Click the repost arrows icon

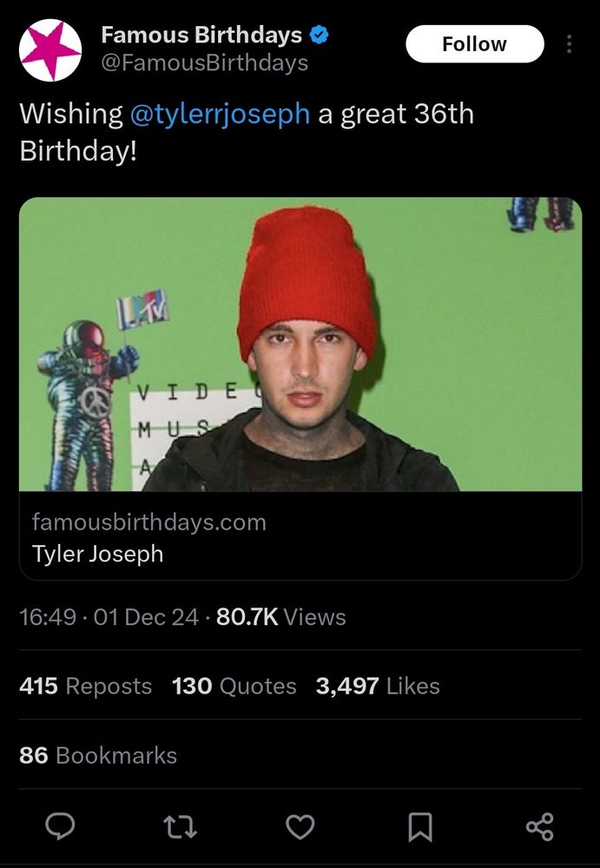(181, 828)
